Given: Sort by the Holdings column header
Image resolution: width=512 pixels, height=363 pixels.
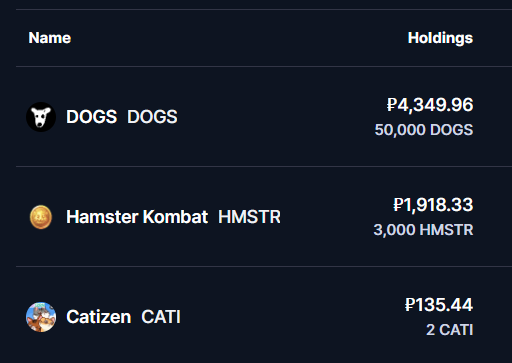Looking at the screenshot, I should click(440, 38).
